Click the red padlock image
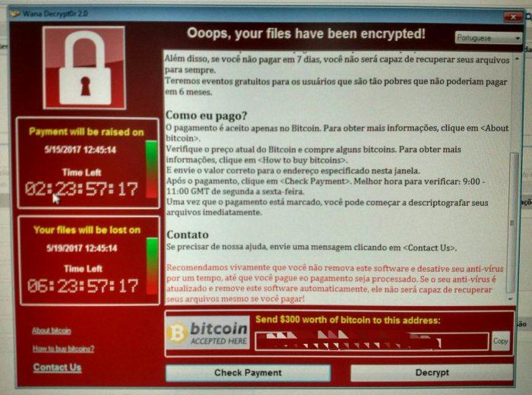This screenshot has height=395, width=532. click(84, 68)
